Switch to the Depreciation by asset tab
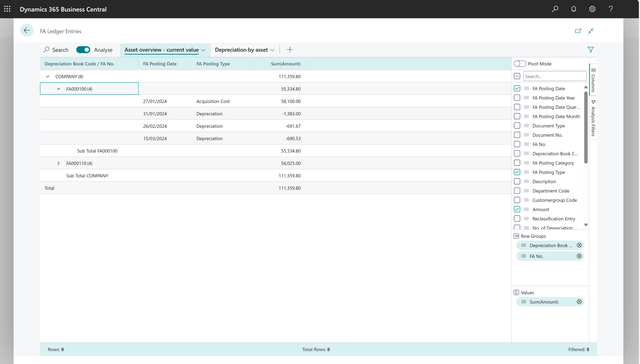 [x=241, y=50]
